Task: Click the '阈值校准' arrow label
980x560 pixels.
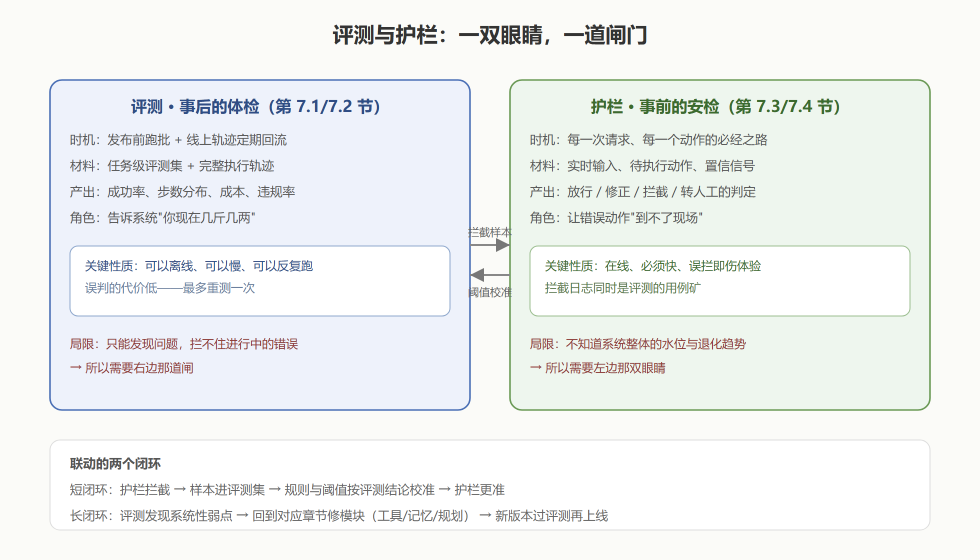Action: click(x=490, y=292)
